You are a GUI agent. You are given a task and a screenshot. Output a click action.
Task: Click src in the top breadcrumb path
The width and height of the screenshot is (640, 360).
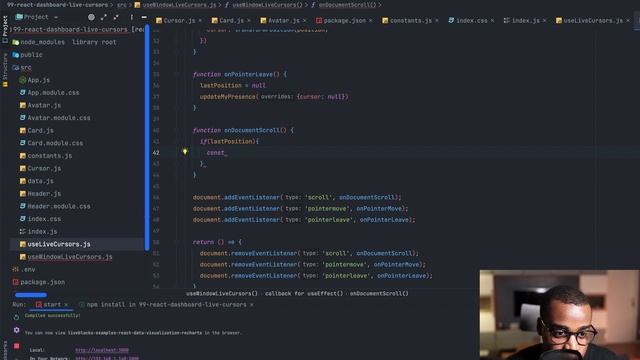[x=122, y=5]
